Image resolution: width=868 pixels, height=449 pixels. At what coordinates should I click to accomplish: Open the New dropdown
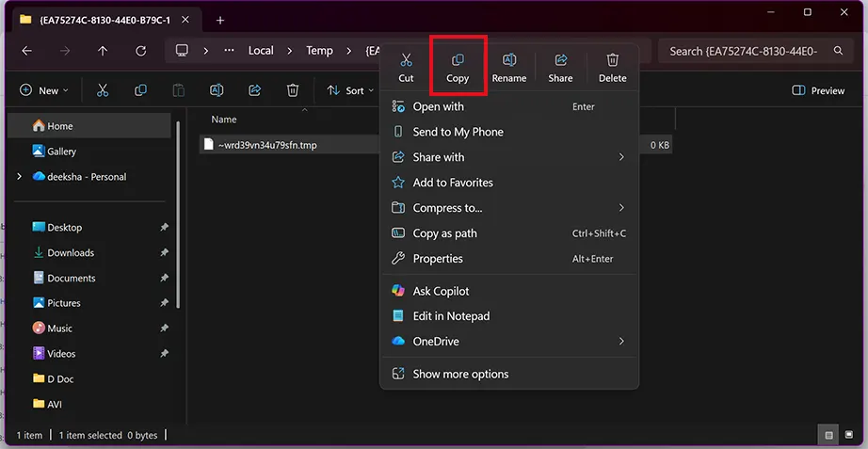(x=44, y=90)
